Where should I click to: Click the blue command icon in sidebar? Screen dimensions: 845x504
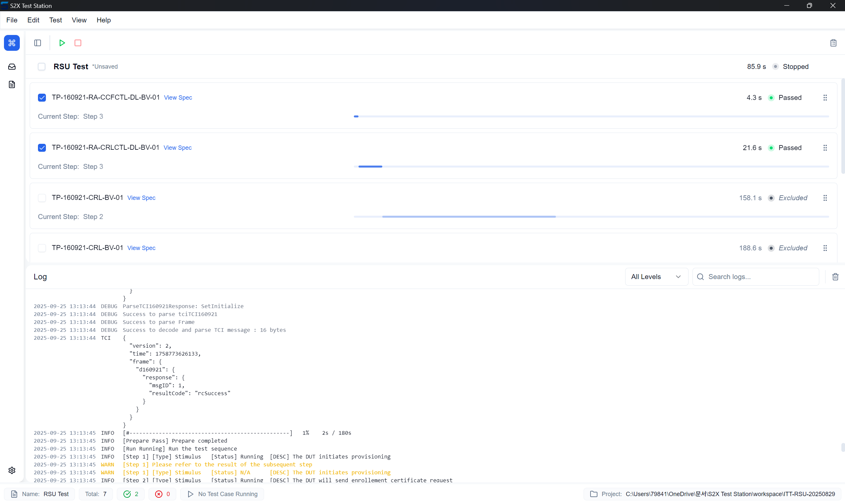[x=12, y=43]
